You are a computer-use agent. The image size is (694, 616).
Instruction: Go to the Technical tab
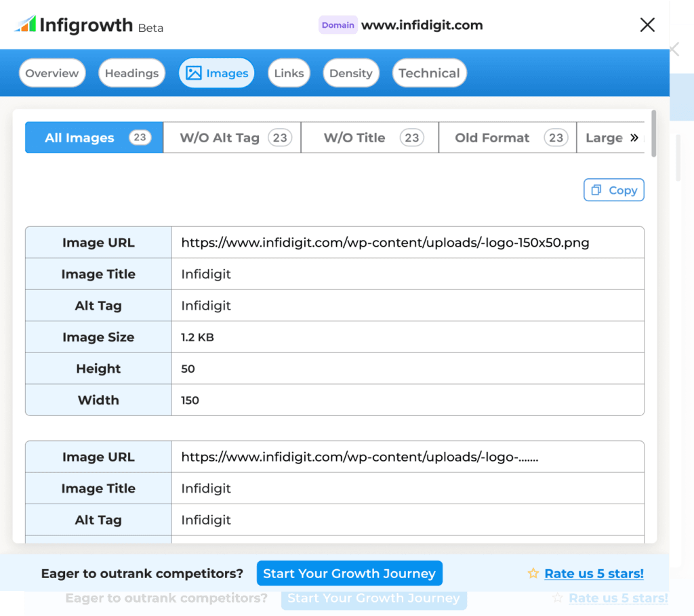tap(429, 73)
